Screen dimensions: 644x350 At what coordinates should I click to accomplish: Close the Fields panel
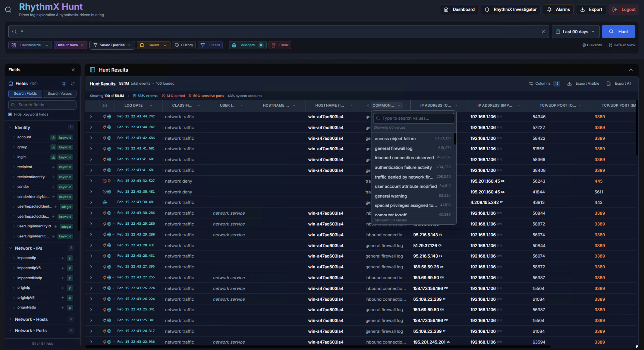click(x=73, y=70)
